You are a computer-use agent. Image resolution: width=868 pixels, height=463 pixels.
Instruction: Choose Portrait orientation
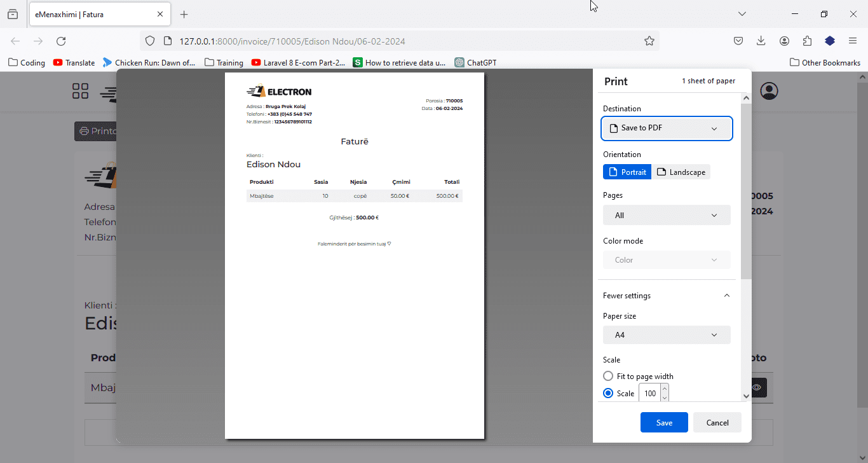(627, 172)
